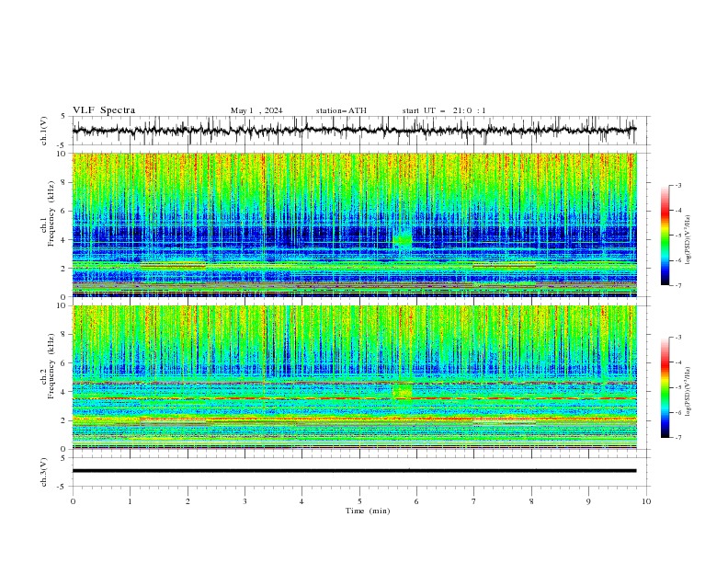Click the 'start UT = 21:0:1' text

(444, 110)
